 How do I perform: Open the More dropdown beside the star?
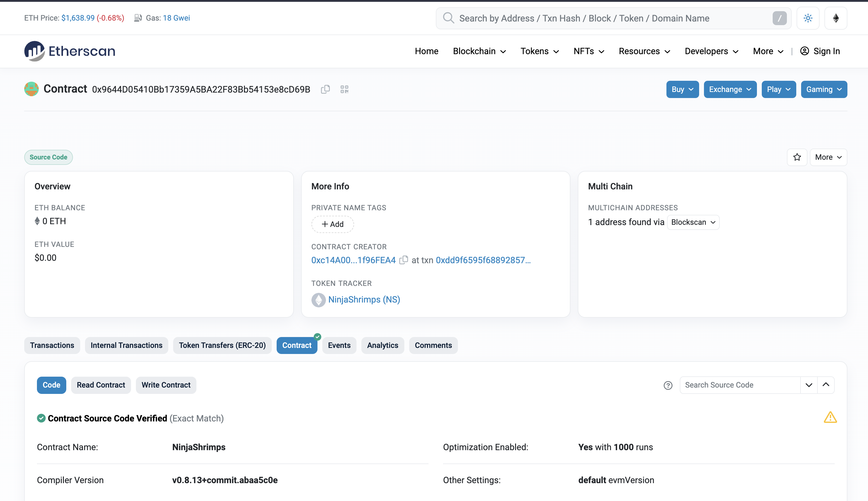pyautogui.click(x=828, y=157)
